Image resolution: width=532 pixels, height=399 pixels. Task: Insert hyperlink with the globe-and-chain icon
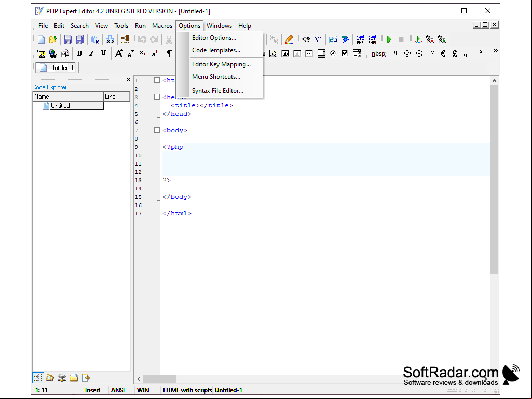point(52,53)
